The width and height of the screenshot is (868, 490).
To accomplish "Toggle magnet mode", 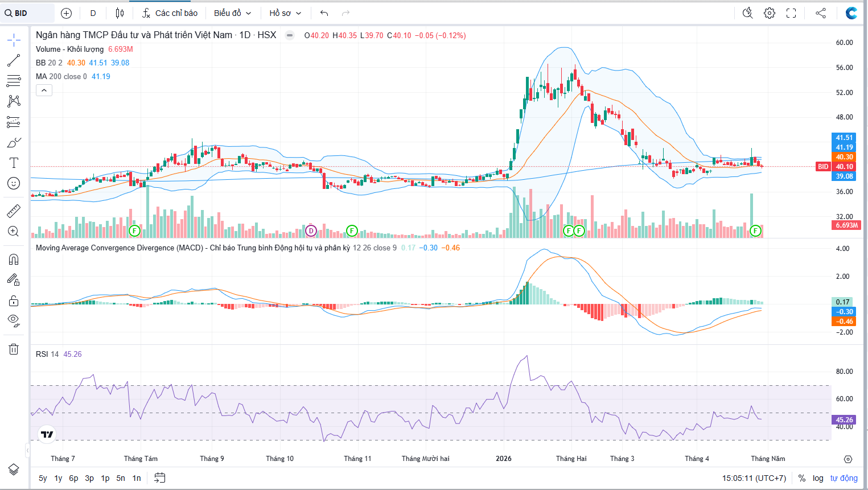I will pos(14,260).
